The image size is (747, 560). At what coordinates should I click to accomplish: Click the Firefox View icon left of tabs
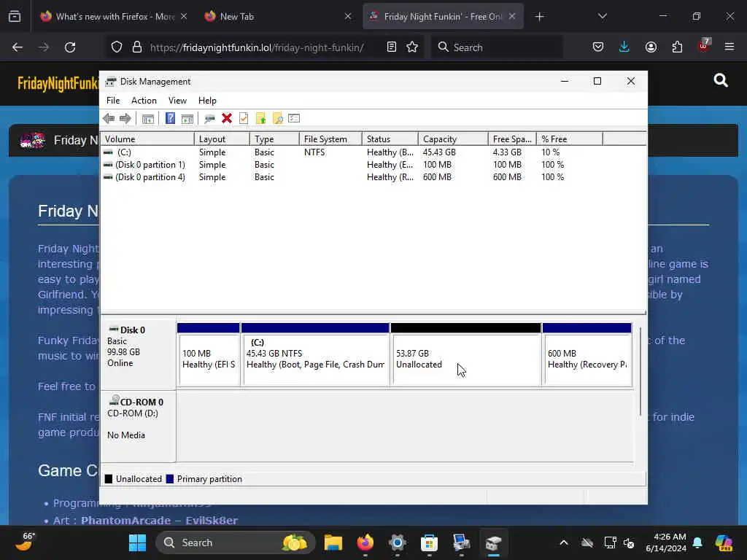[x=15, y=17]
